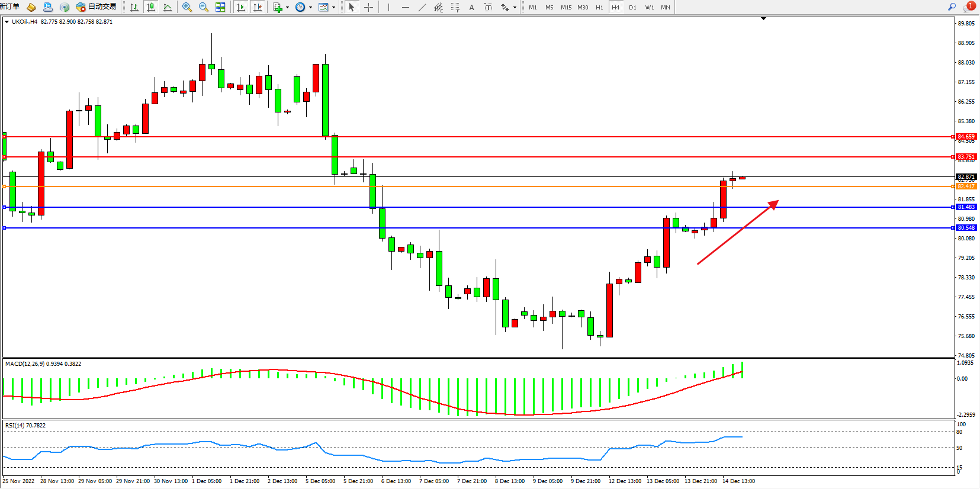The height and width of the screenshot is (489, 980).
Task: Expand the periodicity clock dropdown arrow
Action: pos(310,8)
